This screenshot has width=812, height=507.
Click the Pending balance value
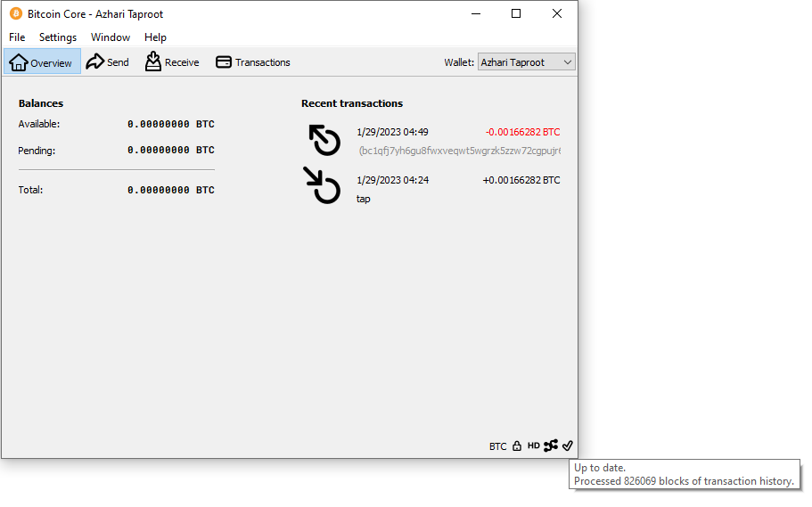click(171, 151)
